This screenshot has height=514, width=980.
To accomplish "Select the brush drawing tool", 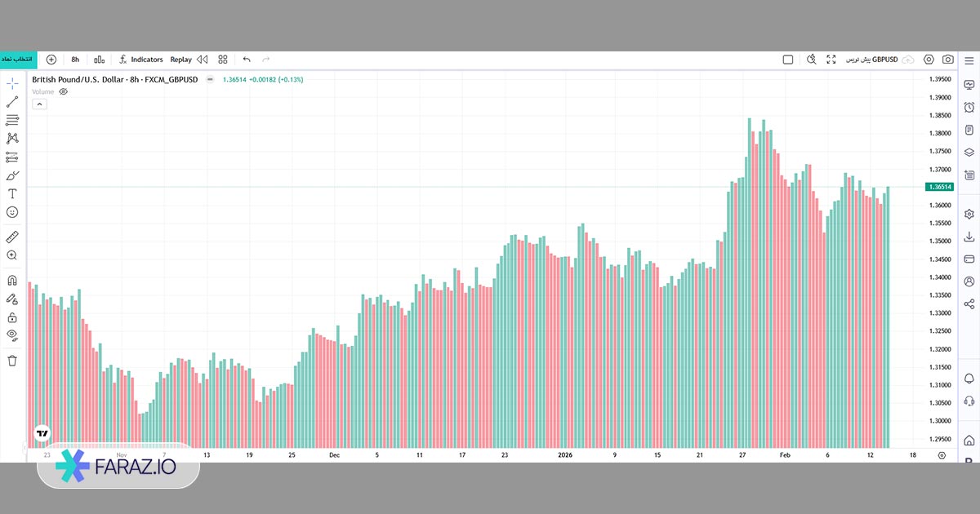I will [12, 175].
